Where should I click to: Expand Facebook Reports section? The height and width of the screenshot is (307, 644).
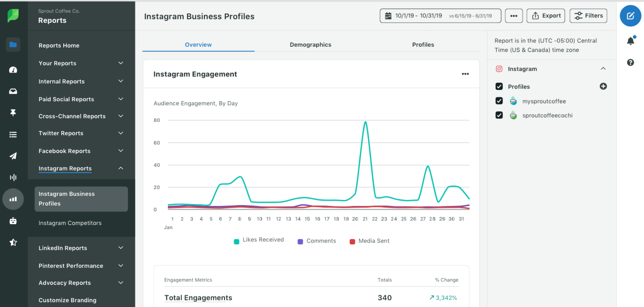pos(121,151)
